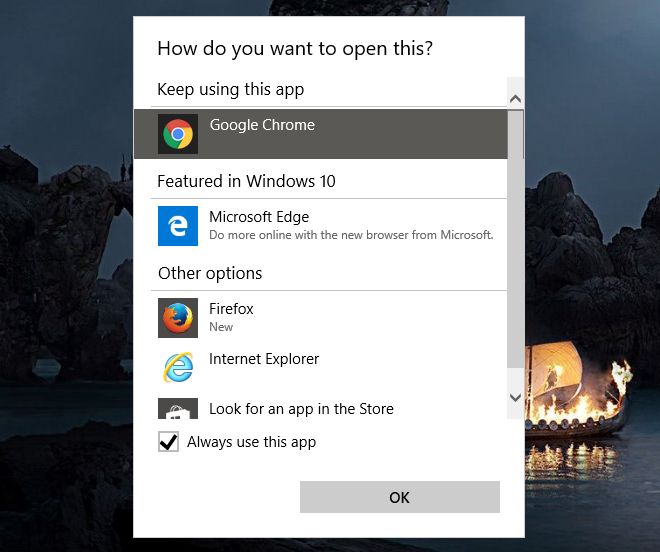Choose the Microsoft Edge icon
This screenshot has width=660, height=552.
(178, 226)
